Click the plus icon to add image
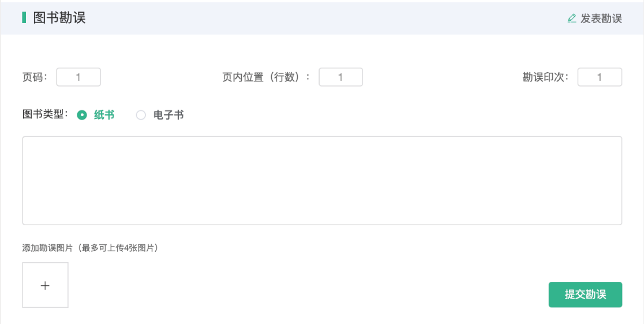 (x=45, y=285)
